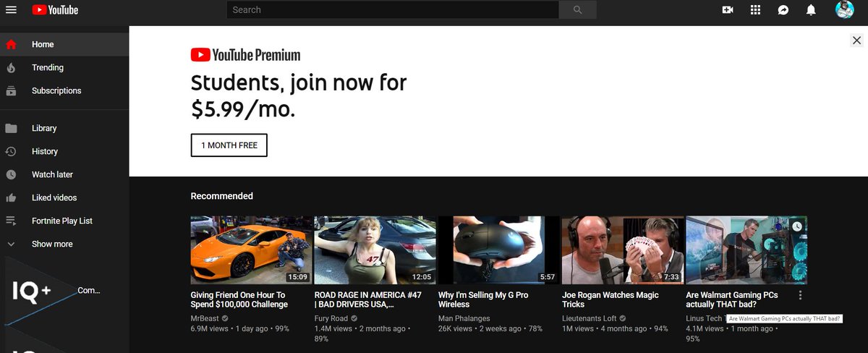The image size is (868, 353).
Task: Open the orange Lamborghini video thumbnail
Action: (x=251, y=250)
